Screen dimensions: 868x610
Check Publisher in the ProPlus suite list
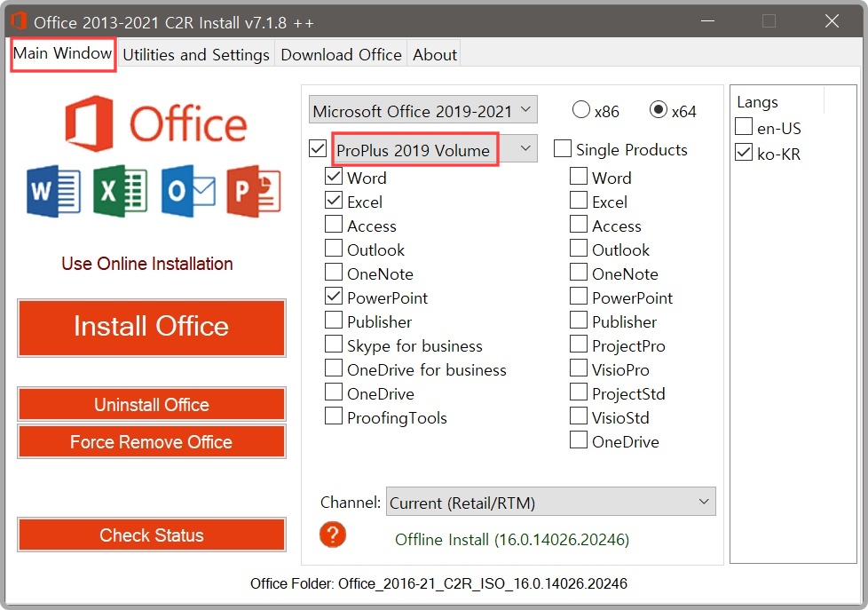tap(333, 321)
